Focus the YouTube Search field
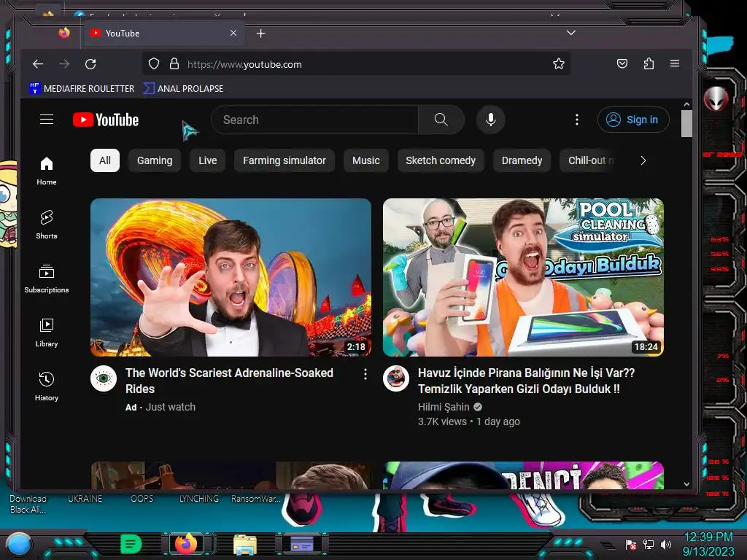The width and height of the screenshot is (747, 560). pyautogui.click(x=314, y=120)
